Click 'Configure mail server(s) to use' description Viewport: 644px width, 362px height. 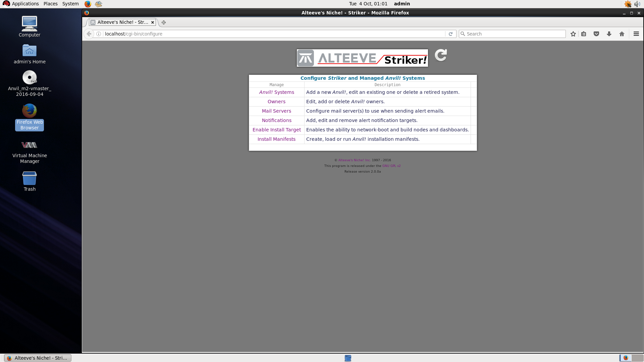[x=375, y=111]
